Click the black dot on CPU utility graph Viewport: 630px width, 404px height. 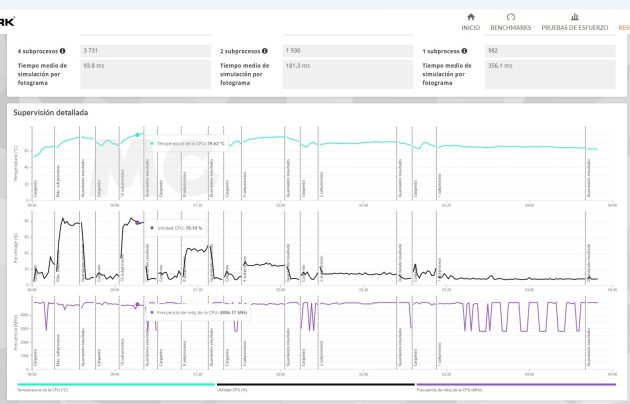click(138, 222)
